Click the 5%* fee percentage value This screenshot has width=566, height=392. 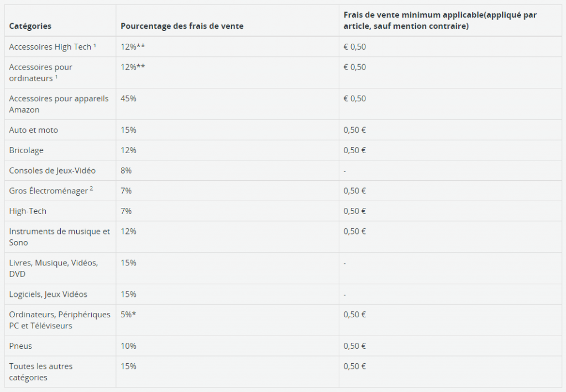click(128, 315)
